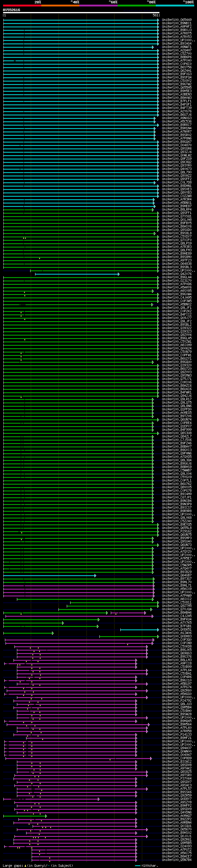Select label UniRef100_A7PX40

pos(177,61)
